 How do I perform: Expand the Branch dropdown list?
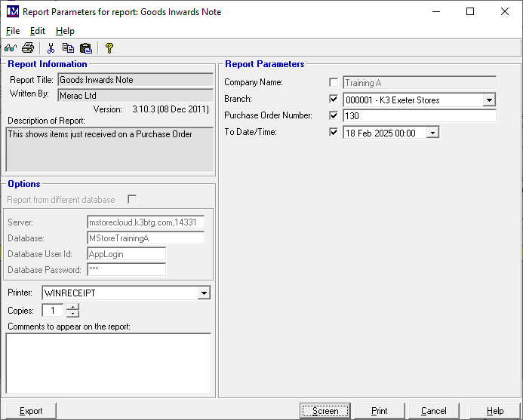click(x=489, y=100)
